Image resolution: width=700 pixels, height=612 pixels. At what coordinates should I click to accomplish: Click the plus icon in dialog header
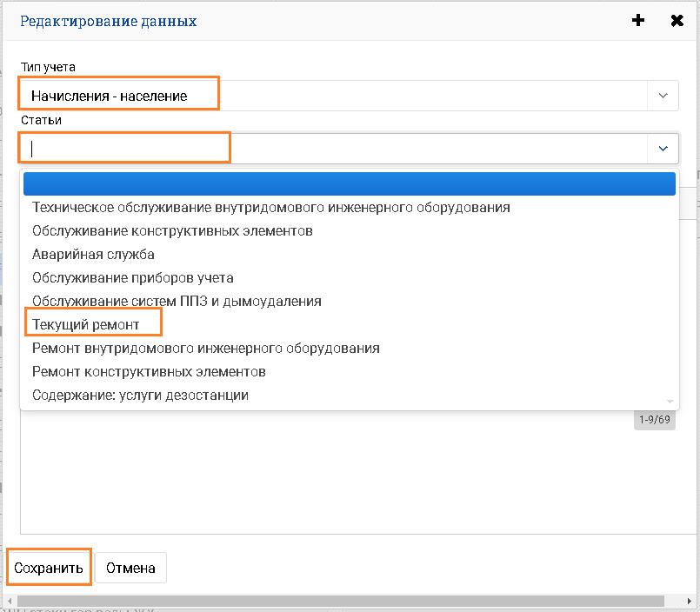point(638,21)
